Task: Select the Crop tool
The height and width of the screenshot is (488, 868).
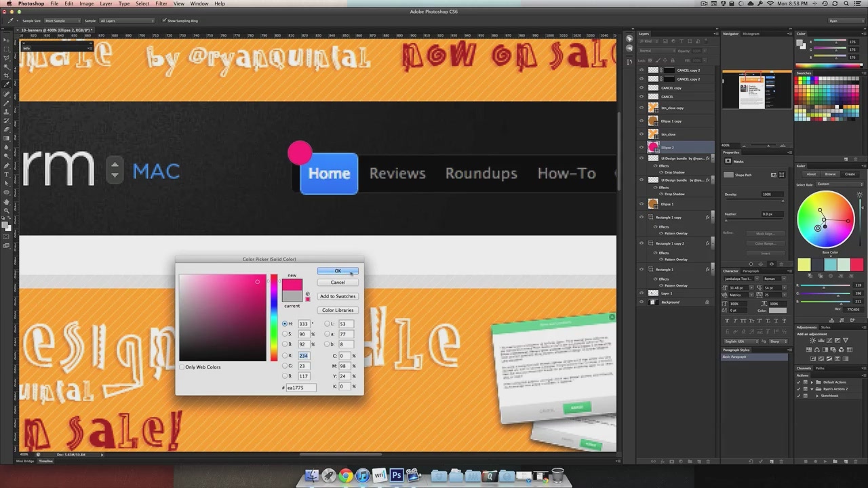Action: click(x=7, y=76)
